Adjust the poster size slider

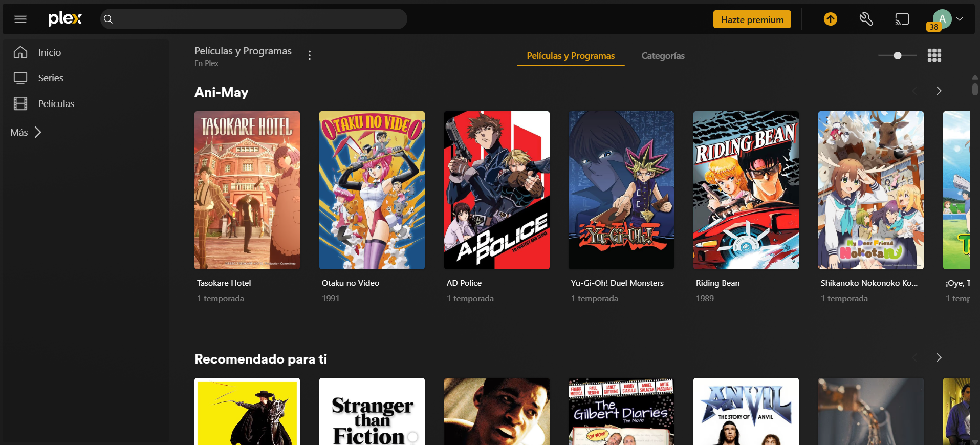click(x=898, y=55)
